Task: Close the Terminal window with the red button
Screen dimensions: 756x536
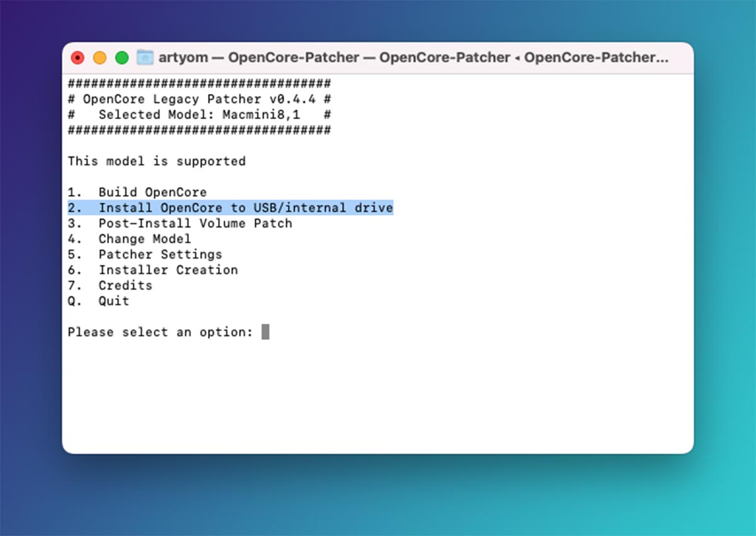Action: (x=77, y=58)
